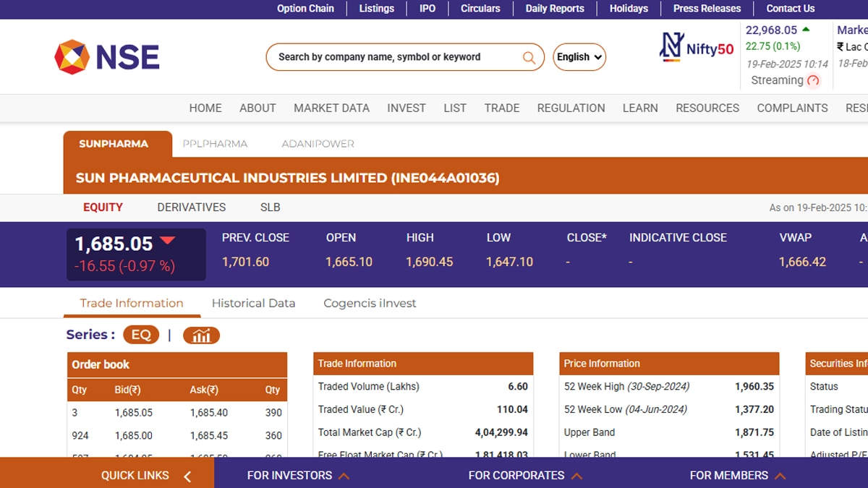
Task: Select the EQ series pill
Action: click(141, 335)
